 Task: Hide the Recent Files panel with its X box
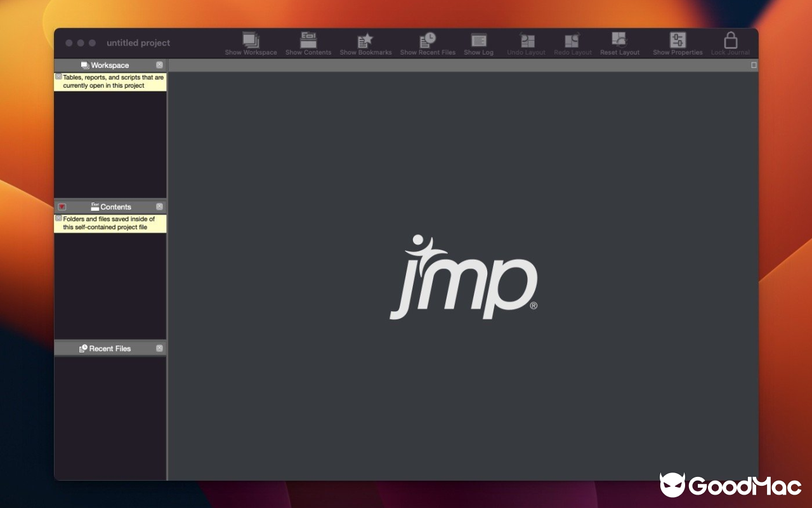160,348
